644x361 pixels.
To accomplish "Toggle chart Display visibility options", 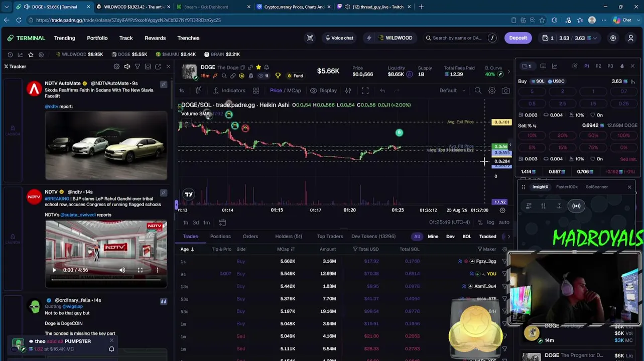I will click(324, 91).
